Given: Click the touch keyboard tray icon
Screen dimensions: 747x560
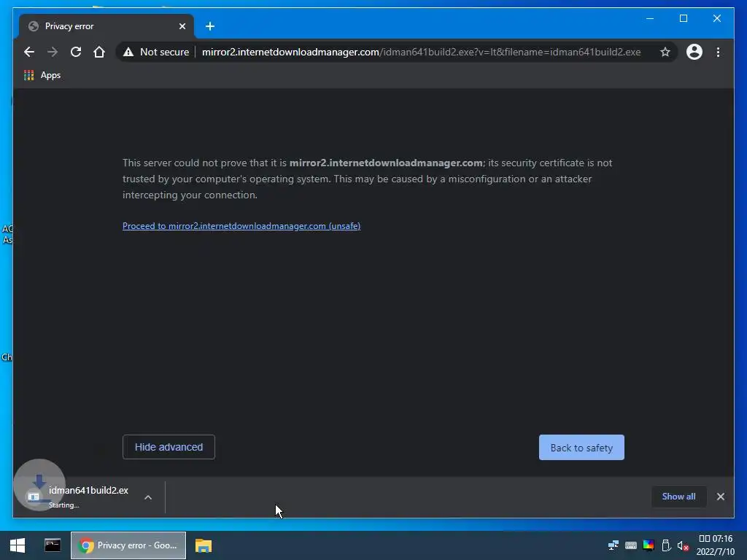Looking at the screenshot, I should click(631, 545).
